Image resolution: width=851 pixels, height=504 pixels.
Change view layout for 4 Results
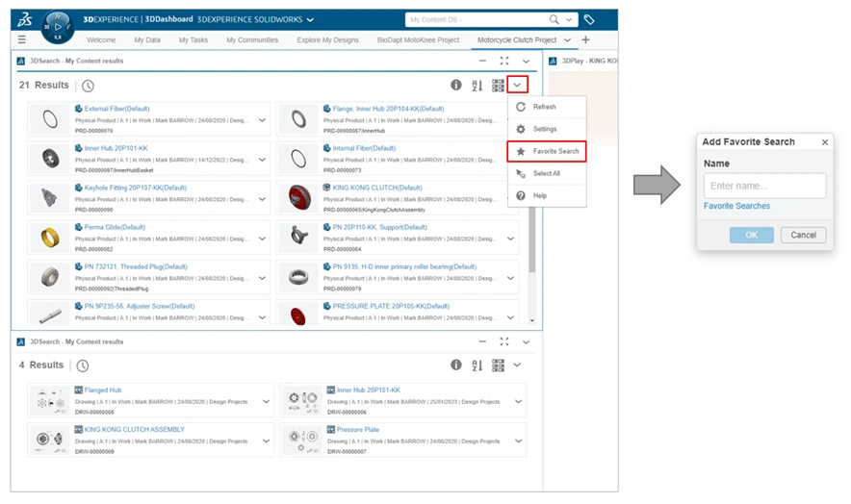(498, 365)
